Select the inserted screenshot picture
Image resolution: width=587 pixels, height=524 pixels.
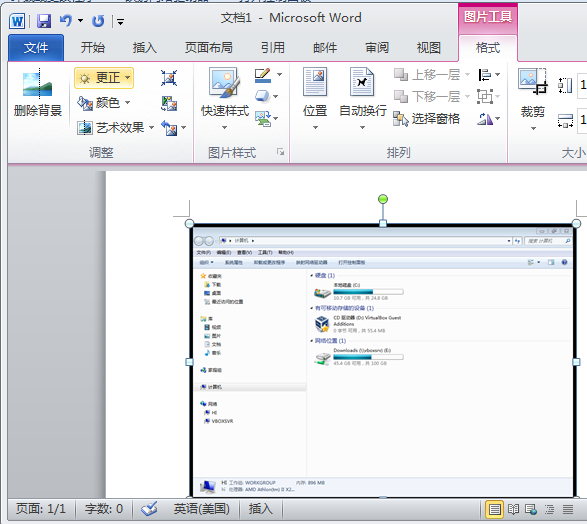pos(383,362)
